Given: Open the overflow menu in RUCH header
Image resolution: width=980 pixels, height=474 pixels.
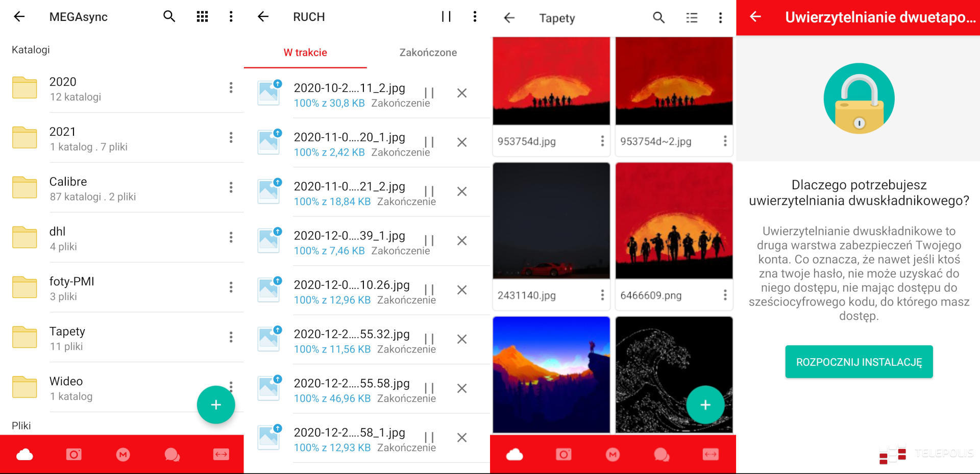Looking at the screenshot, I should (x=475, y=17).
